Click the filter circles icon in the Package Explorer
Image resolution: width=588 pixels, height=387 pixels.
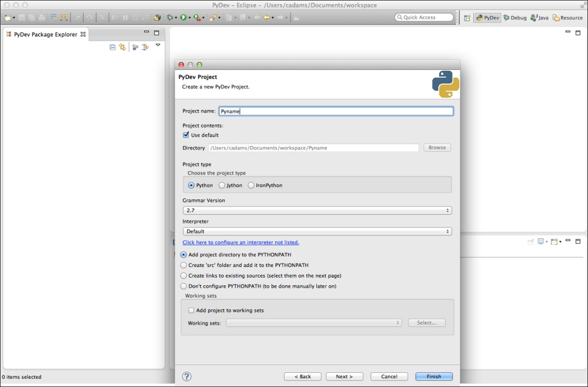coord(135,47)
